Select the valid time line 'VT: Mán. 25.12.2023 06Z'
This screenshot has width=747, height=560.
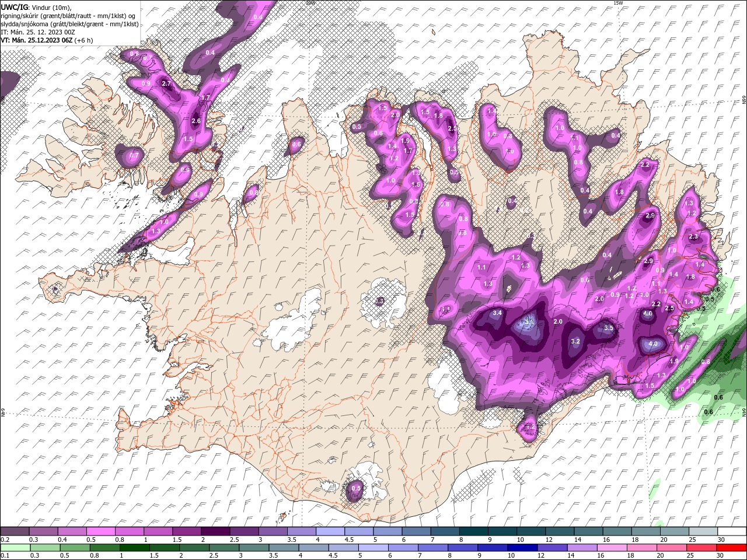pyautogui.click(x=36, y=40)
